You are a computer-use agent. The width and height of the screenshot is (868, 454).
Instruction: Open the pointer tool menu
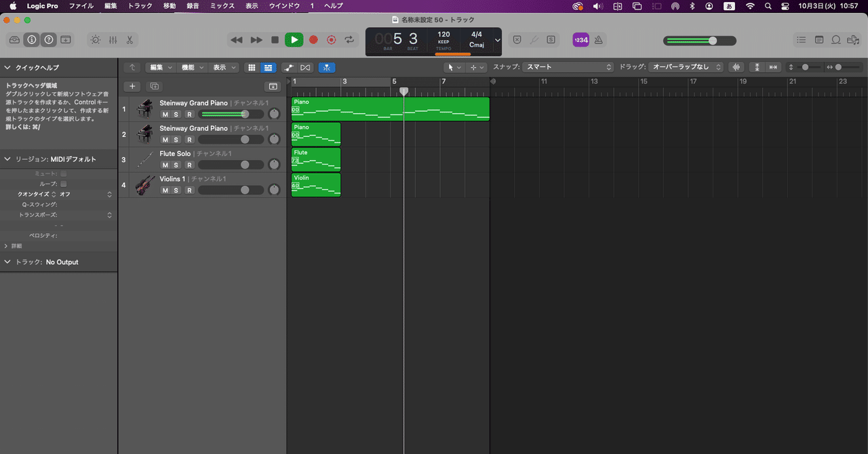[x=453, y=67]
